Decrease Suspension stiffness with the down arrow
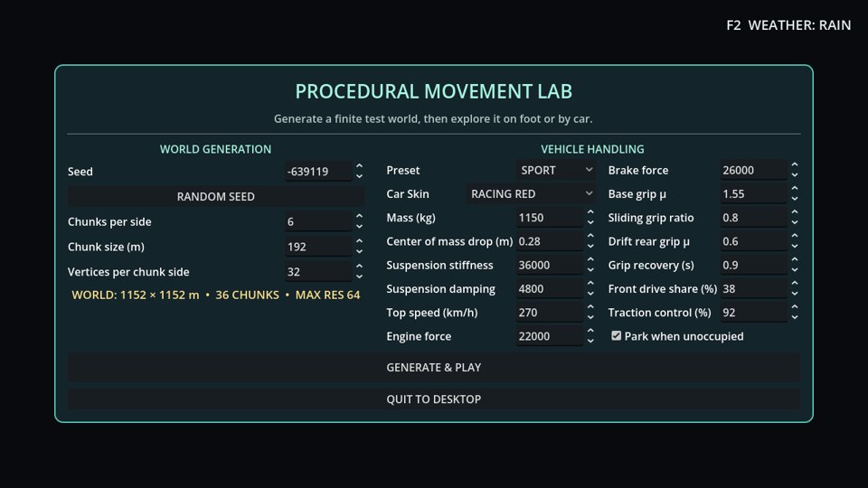The height and width of the screenshot is (488, 868). [590, 270]
